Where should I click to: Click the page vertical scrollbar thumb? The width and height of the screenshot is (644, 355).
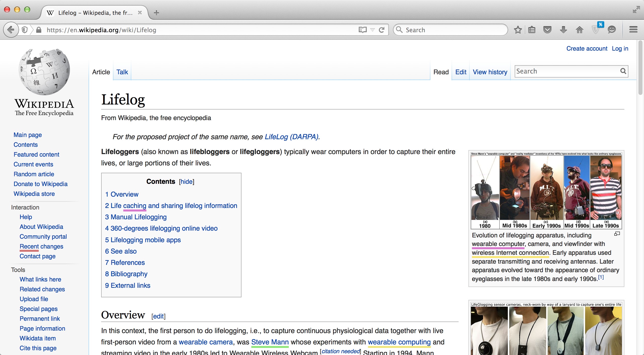[x=640, y=68]
